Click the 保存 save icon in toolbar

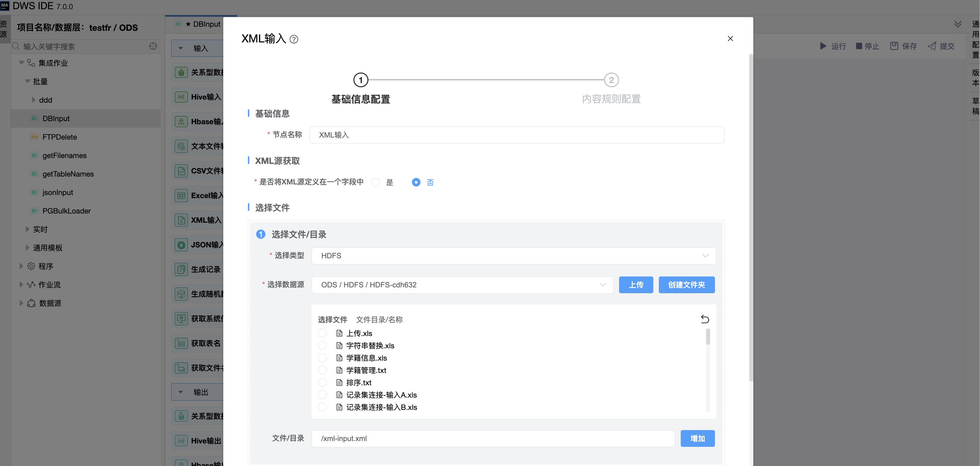pyautogui.click(x=894, y=46)
